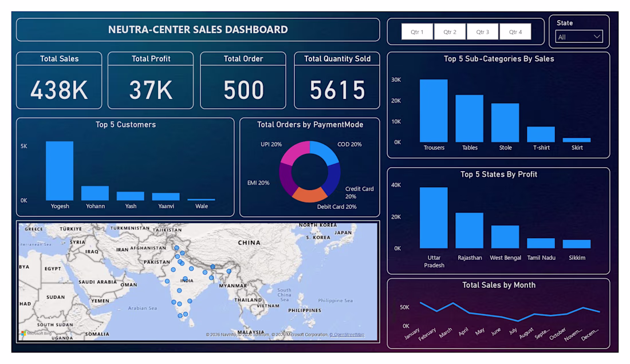Select the Yaanvi customer bar
Screen dimensions: 630x364
pyautogui.click(x=166, y=197)
